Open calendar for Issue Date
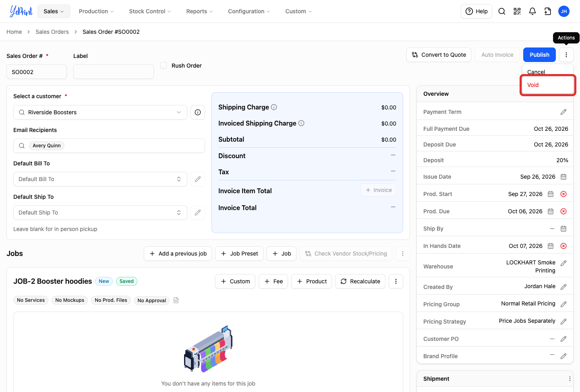Screen dimensions: 580x392 click(563, 177)
